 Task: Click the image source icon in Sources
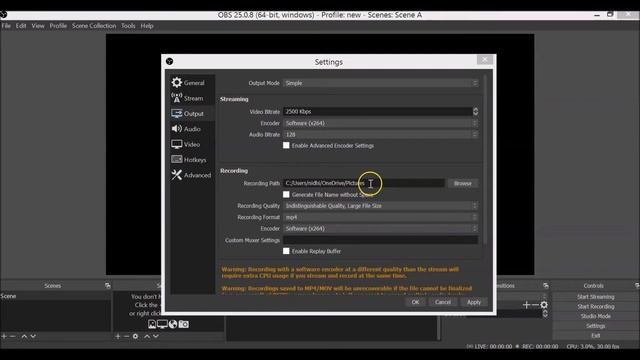[x=152, y=324]
